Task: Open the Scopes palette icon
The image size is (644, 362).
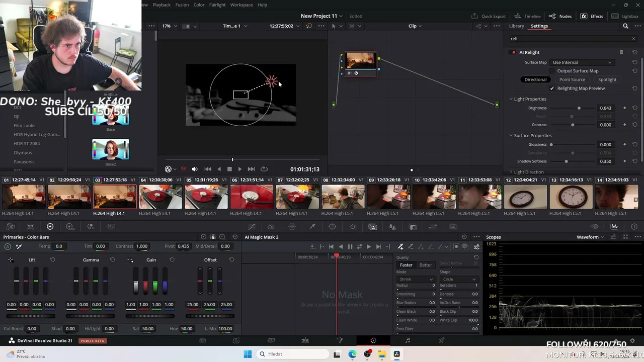Action: [x=614, y=227]
